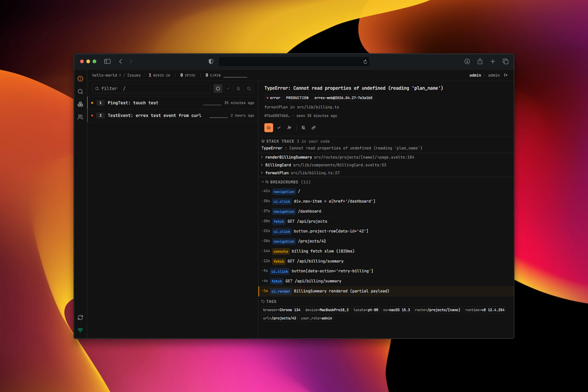Click the errex-web release badge
Image resolution: width=588 pixels, height=392 pixels.
tap(343, 98)
